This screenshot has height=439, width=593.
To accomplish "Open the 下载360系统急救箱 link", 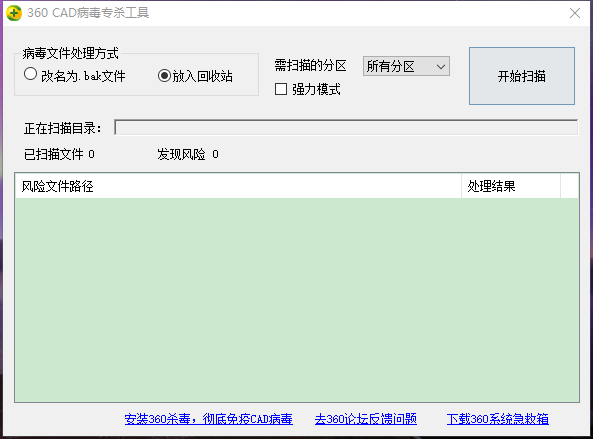I will point(498,419).
